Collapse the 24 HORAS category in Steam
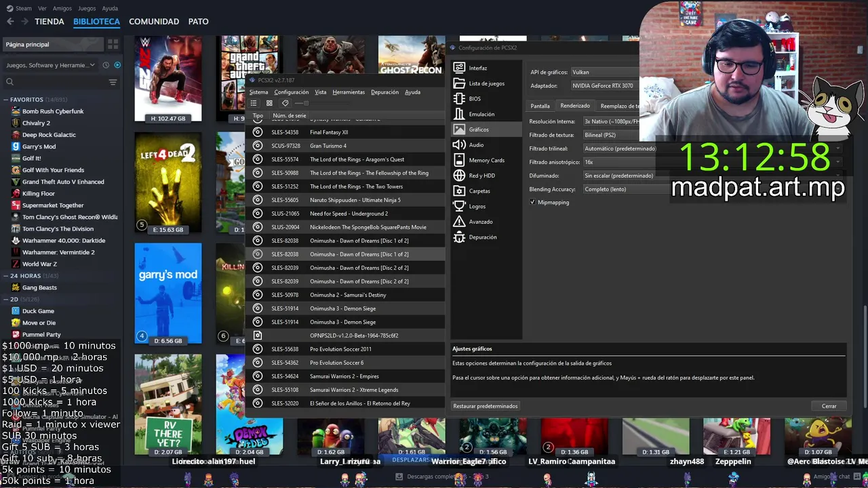Screen dimensions: 868x488 (6, 276)
